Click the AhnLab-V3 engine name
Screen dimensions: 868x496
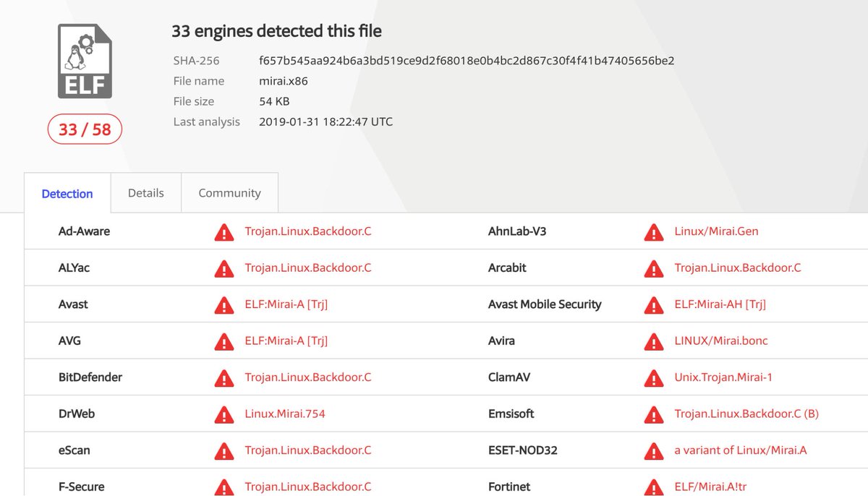518,231
